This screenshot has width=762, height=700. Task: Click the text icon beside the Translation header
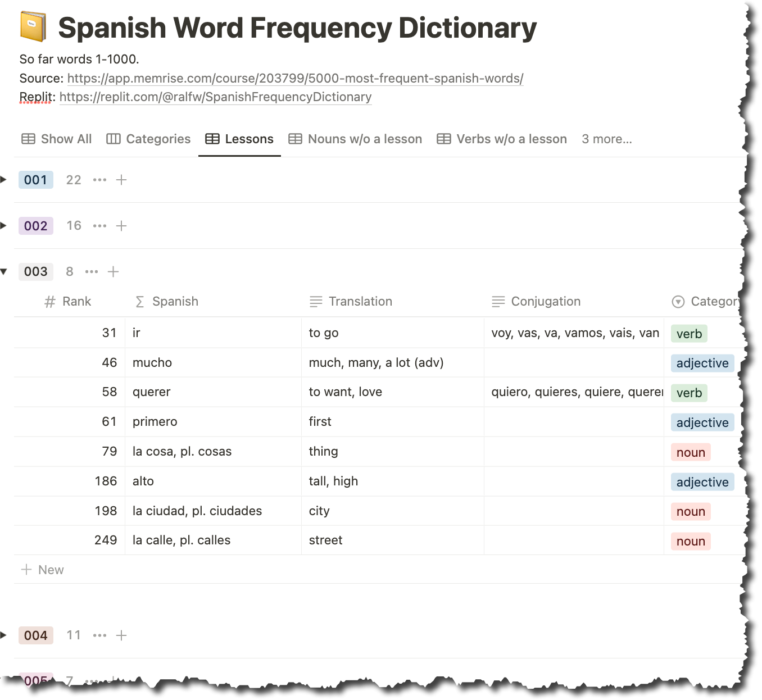(315, 301)
